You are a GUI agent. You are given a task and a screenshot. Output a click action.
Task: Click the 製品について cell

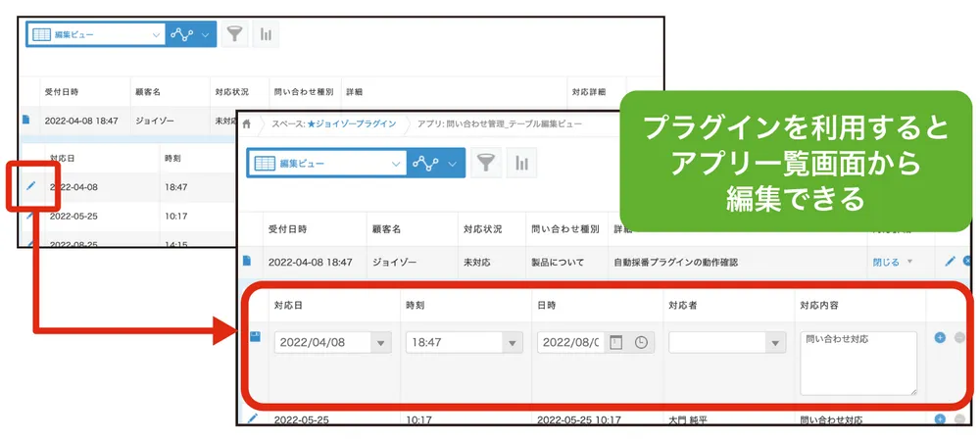coord(558,263)
